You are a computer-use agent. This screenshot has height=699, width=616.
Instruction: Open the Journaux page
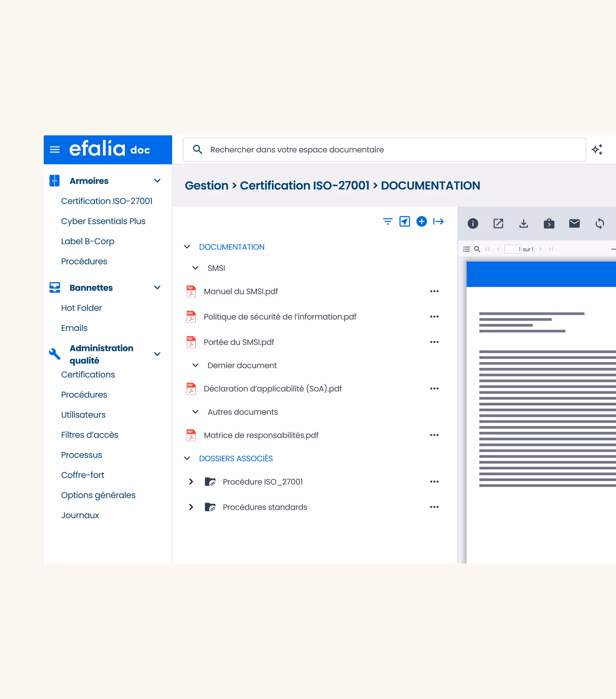[80, 515]
